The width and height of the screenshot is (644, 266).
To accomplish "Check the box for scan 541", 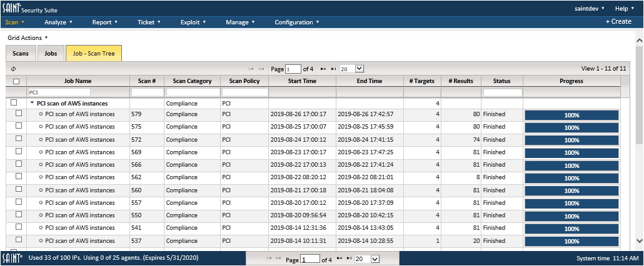I will [19, 227].
